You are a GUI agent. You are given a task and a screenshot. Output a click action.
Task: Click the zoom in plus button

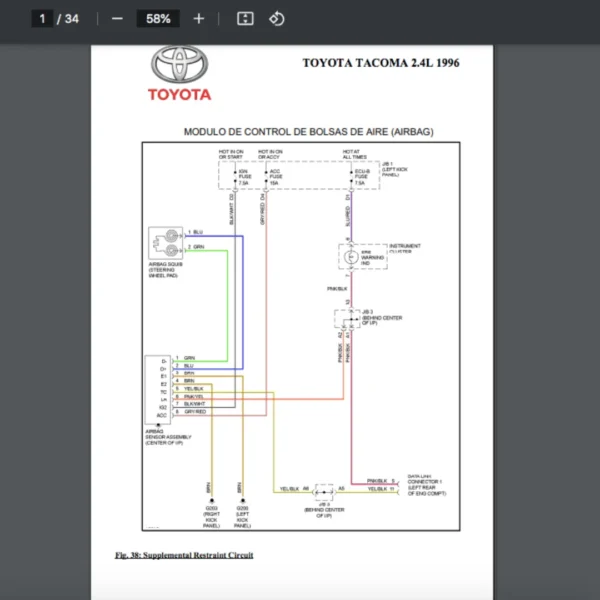[x=199, y=18]
